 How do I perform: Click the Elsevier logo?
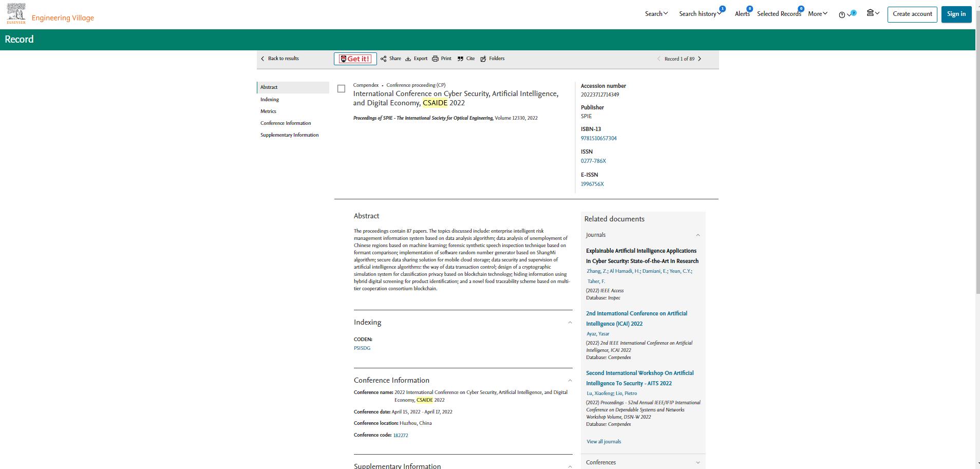pos(16,13)
